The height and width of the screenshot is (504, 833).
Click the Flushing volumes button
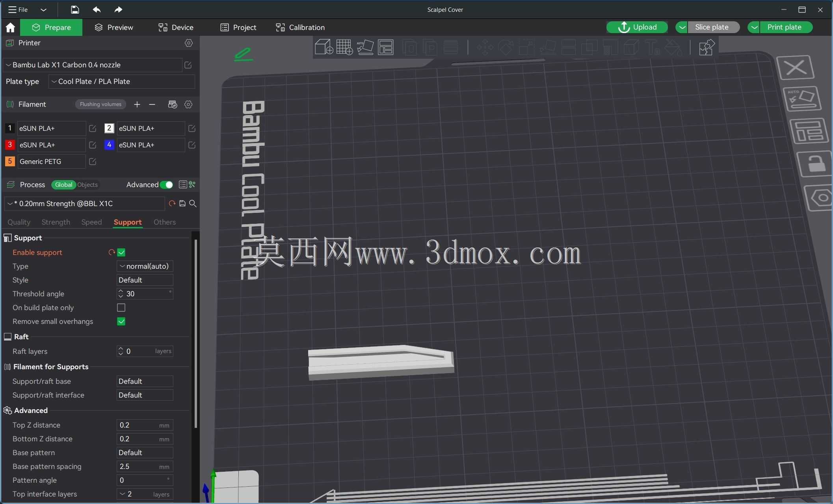tap(100, 104)
